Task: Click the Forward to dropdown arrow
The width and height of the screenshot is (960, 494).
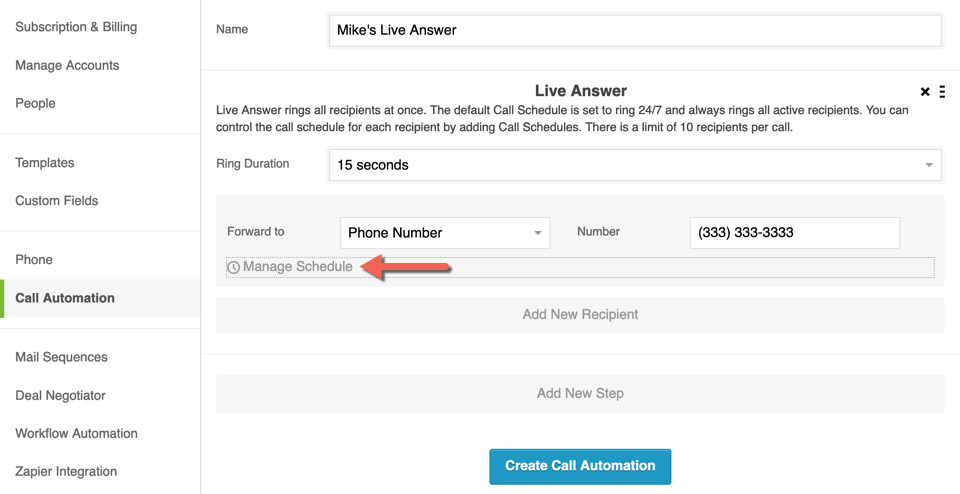Action: coord(538,233)
